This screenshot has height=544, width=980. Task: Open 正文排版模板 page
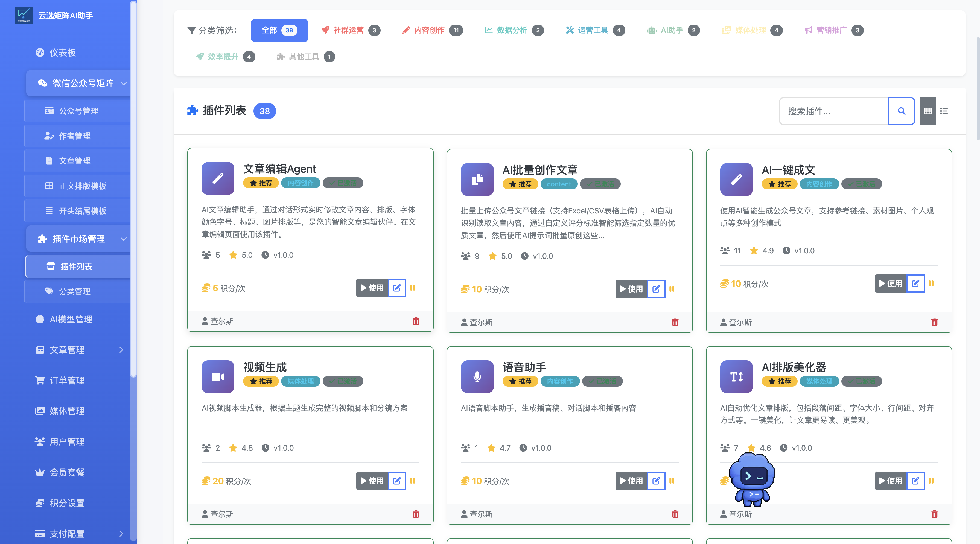[78, 186]
